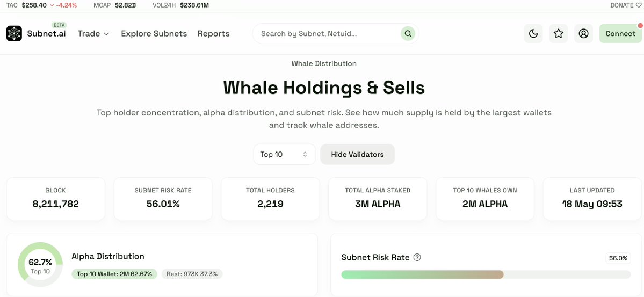Viewport: 644px width, 297px height.
Task: Click the Hide Validators button
Action: (357, 155)
